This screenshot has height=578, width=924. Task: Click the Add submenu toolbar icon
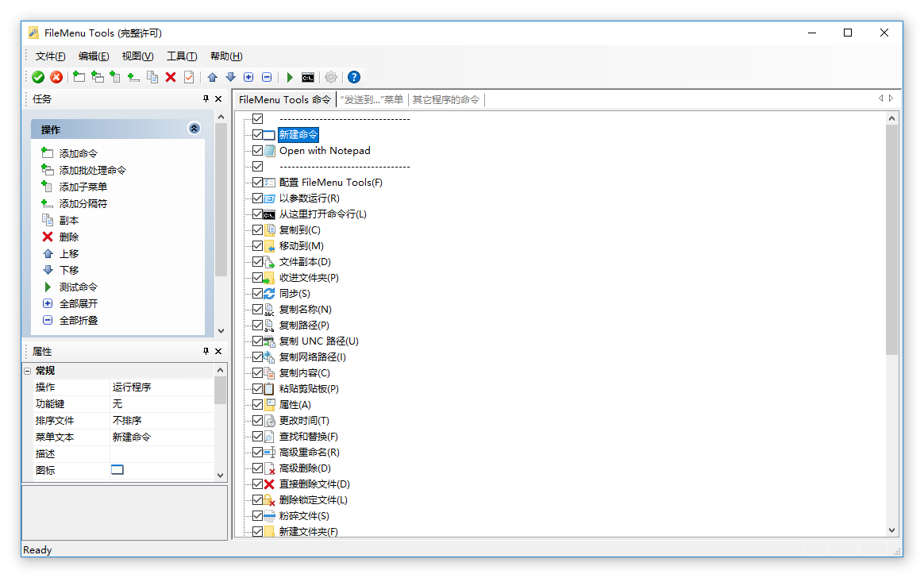[x=116, y=77]
